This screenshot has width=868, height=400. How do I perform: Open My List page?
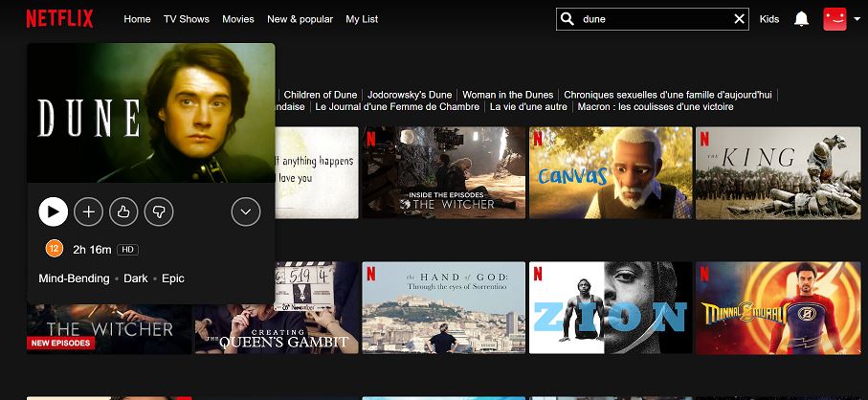point(362,19)
